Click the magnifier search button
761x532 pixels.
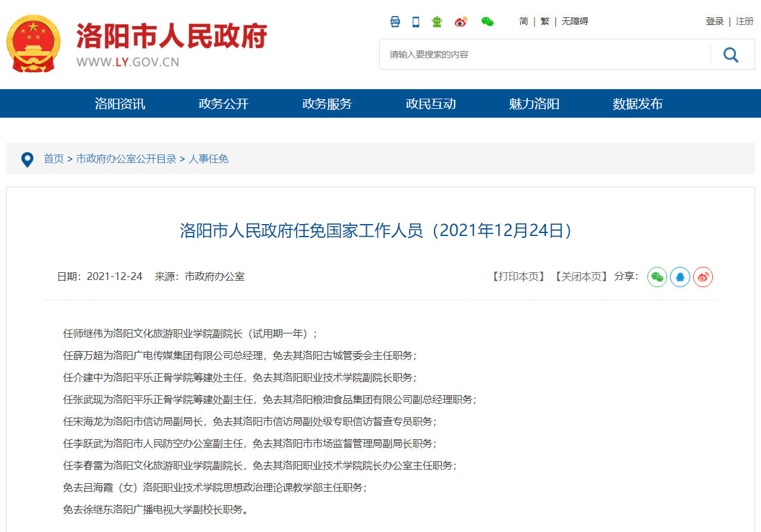click(x=731, y=55)
